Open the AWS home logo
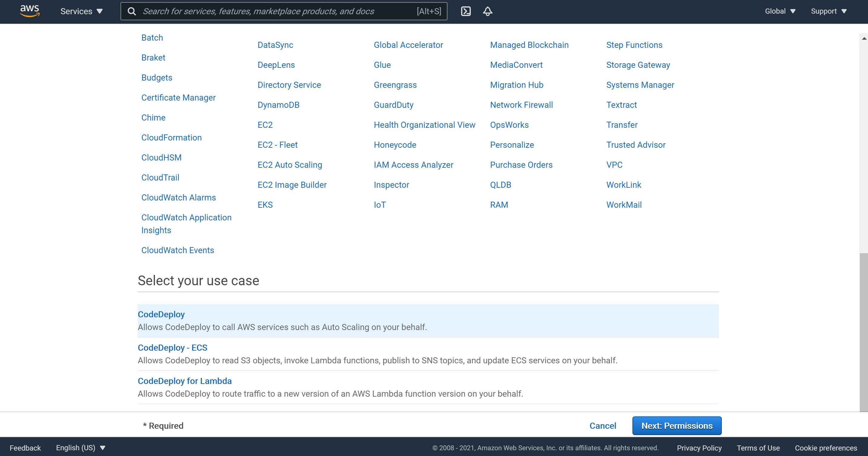This screenshot has width=868, height=456. pyautogui.click(x=30, y=11)
